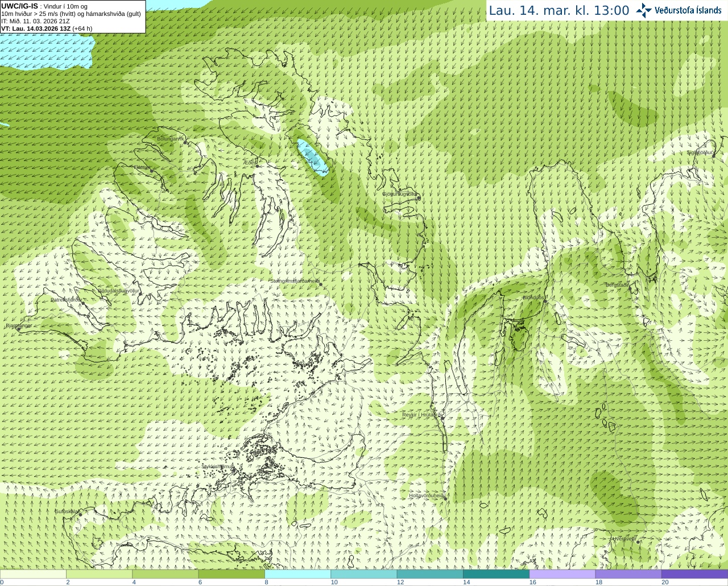Click the 18–20 m/s purple legend swatch

pos(628,574)
